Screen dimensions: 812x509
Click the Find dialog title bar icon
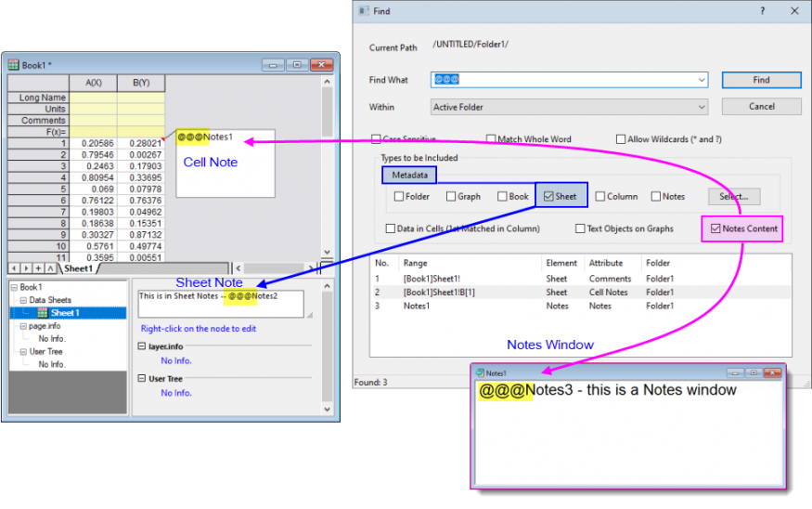[362, 11]
